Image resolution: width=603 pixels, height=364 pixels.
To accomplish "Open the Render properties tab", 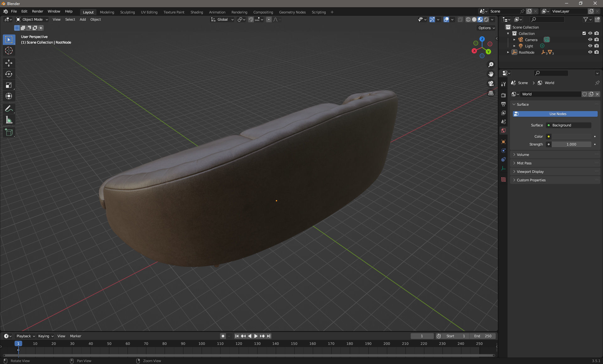I will (503, 95).
